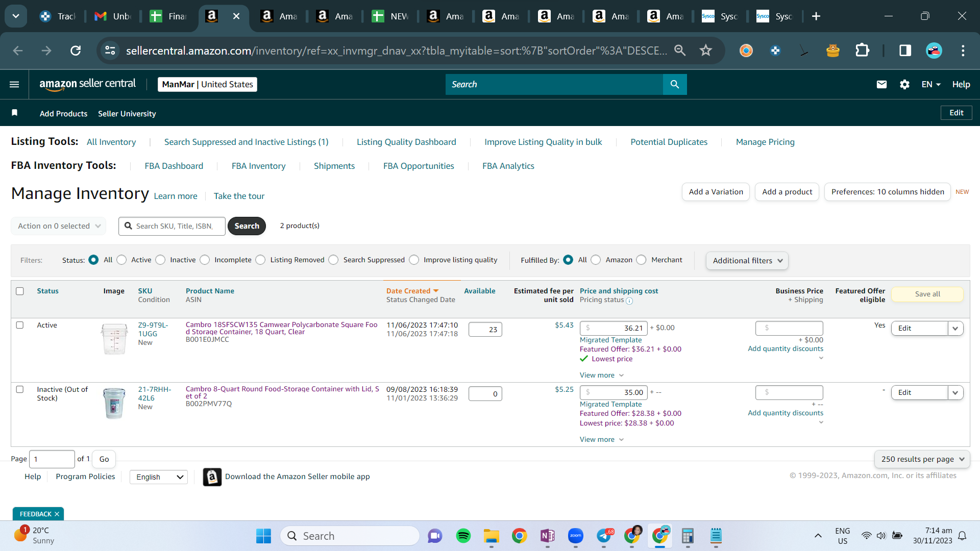Close the FEEDBACK tab with its X
The image size is (980, 551).
pos(57,514)
